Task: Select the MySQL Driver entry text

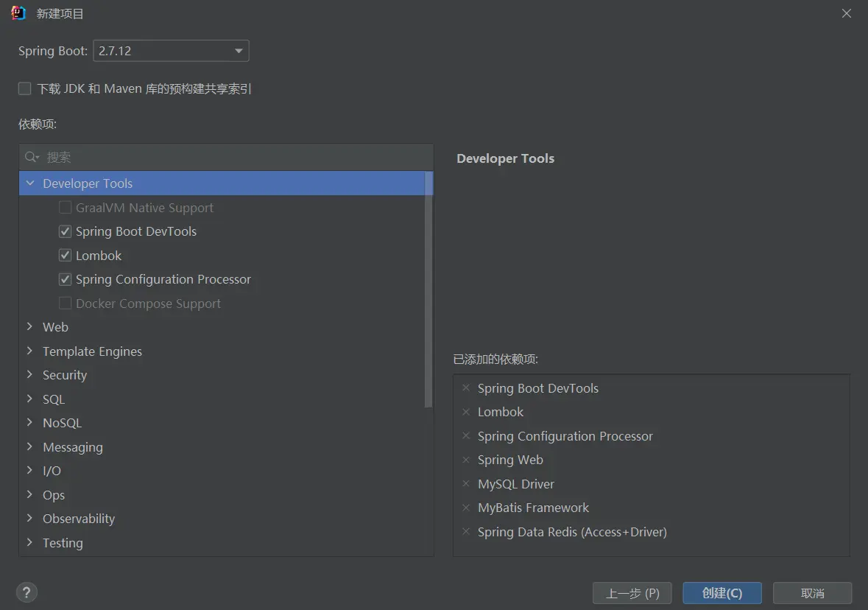Action: pyautogui.click(x=516, y=484)
